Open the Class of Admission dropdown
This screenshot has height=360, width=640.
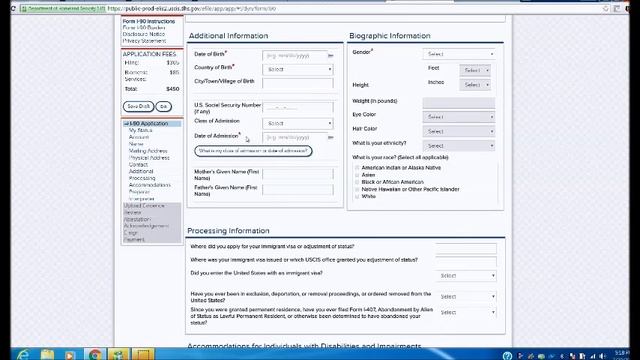coord(298,123)
